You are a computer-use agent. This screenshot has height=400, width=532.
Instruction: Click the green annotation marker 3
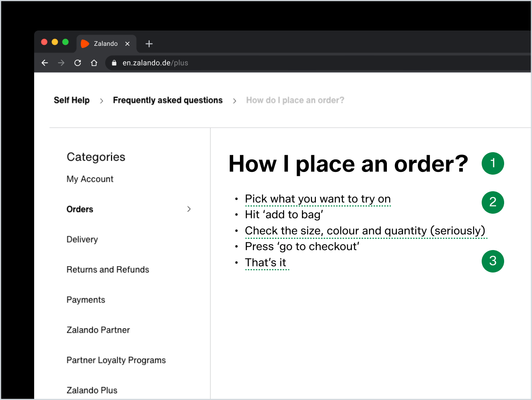492,261
